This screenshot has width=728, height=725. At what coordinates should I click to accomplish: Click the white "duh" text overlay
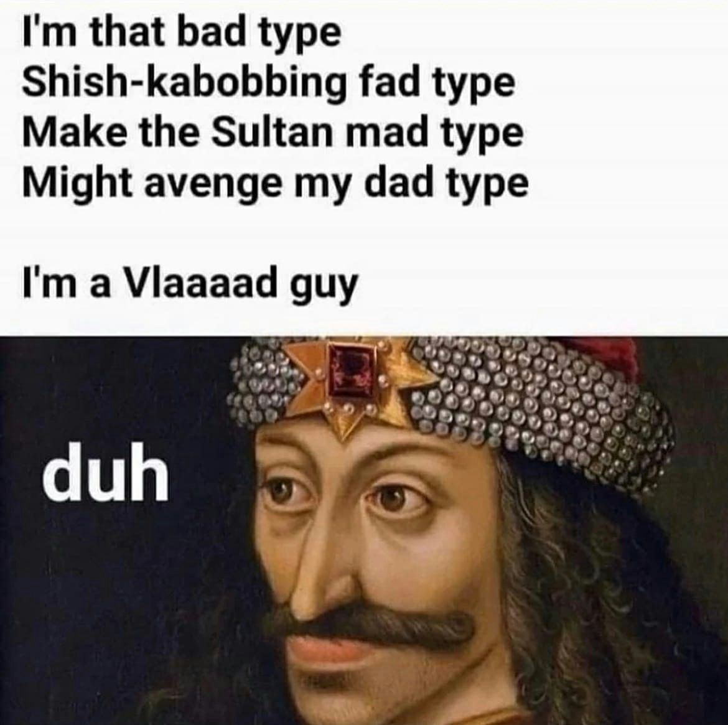coord(105,472)
